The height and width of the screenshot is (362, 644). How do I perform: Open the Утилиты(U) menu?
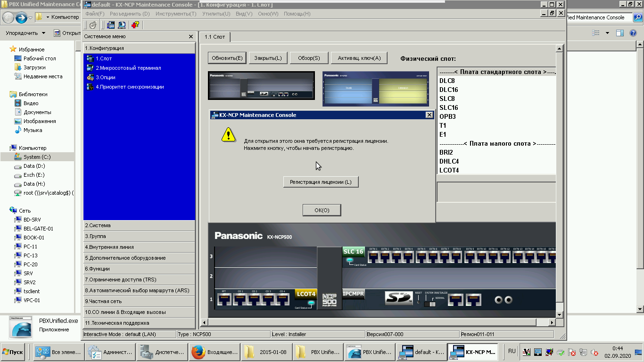[x=216, y=14]
